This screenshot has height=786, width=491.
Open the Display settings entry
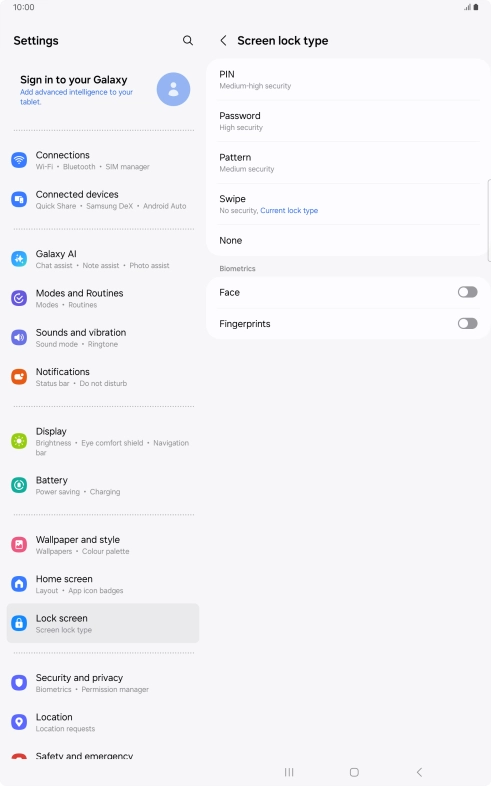(x=103, y=441)
